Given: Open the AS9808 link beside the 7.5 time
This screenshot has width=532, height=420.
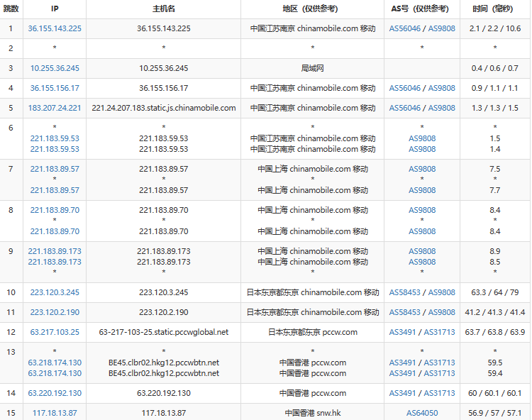Looking at the screenshot, I should (422, 169).
